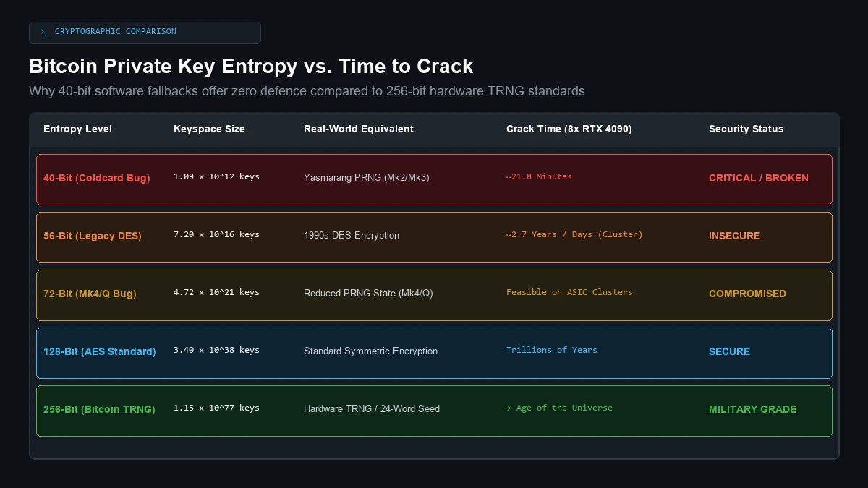868x488 pixels.
Task: Click the Yasmarang PRNG (Mk2/Mk3) cell
Action: click(x=367, y=177)
